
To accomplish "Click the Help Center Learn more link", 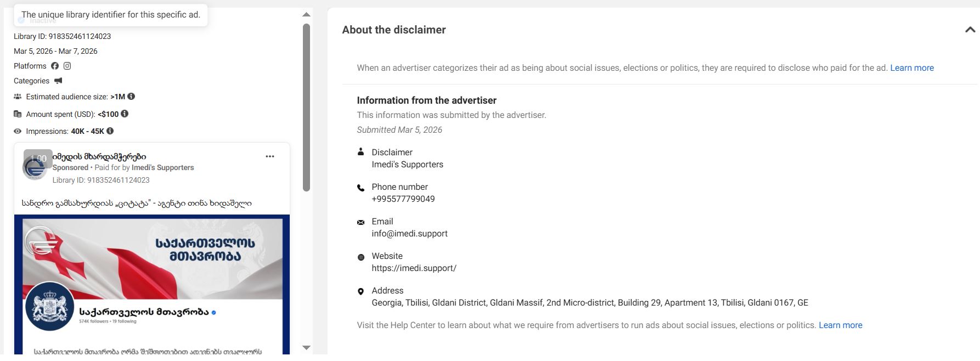I will [840, 325].
